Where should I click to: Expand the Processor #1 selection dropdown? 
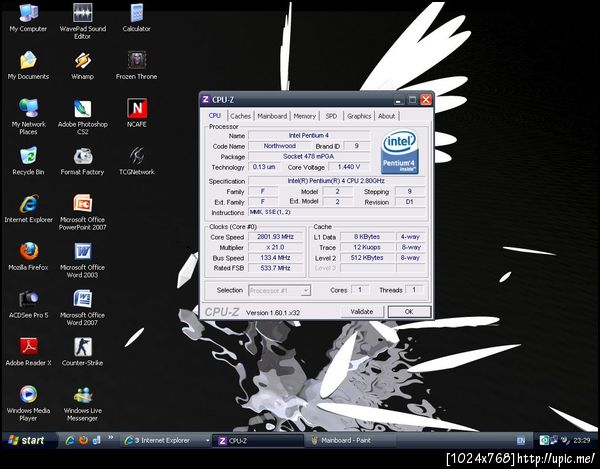[x=306, y=290]
